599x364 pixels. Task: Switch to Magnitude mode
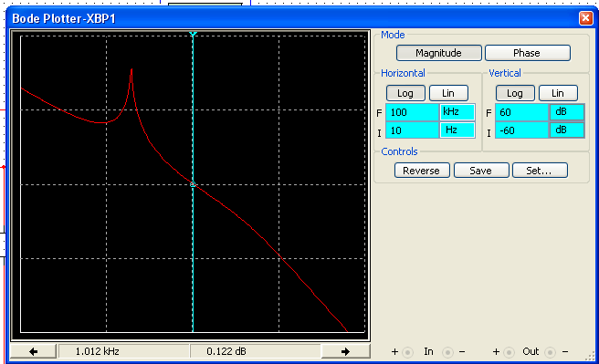(438, 53)
